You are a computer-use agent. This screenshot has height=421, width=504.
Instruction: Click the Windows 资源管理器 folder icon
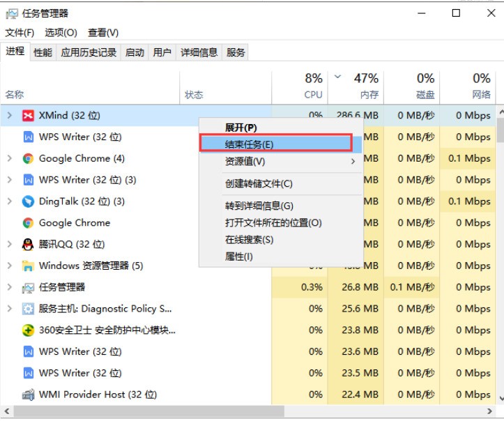pyautogui.click(x=28, y=266)
